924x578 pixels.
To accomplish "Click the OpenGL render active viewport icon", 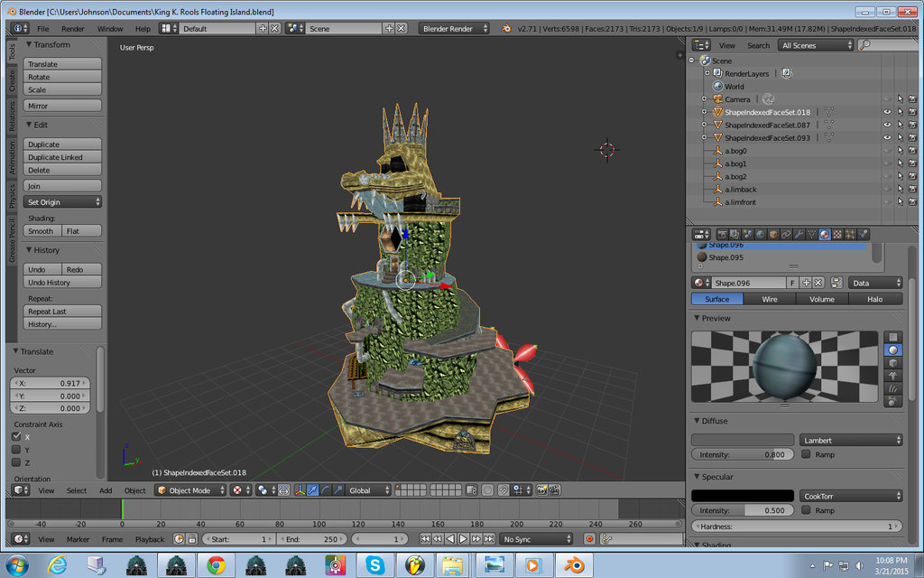I will pos(541,490).
